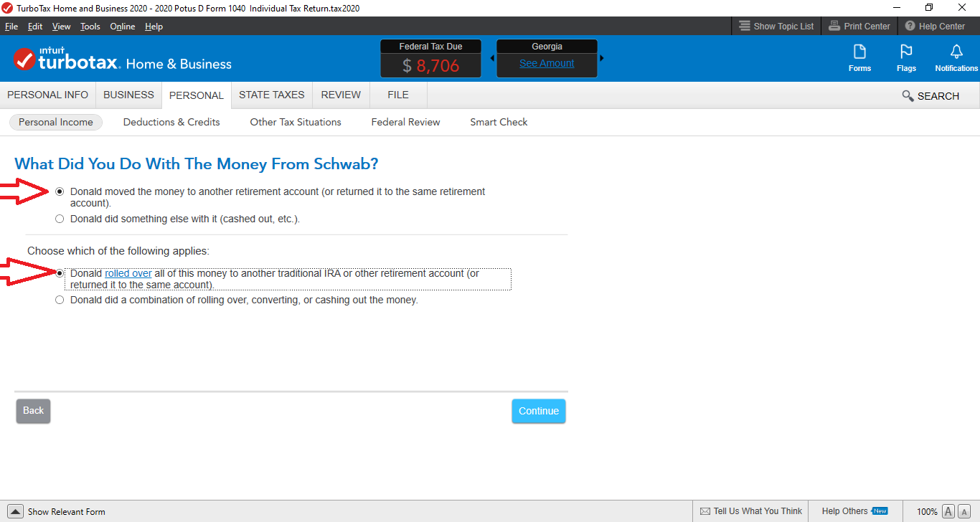Open the Flags icon
The width and height of the screenshot is (980, 522).
click(906, 58)
